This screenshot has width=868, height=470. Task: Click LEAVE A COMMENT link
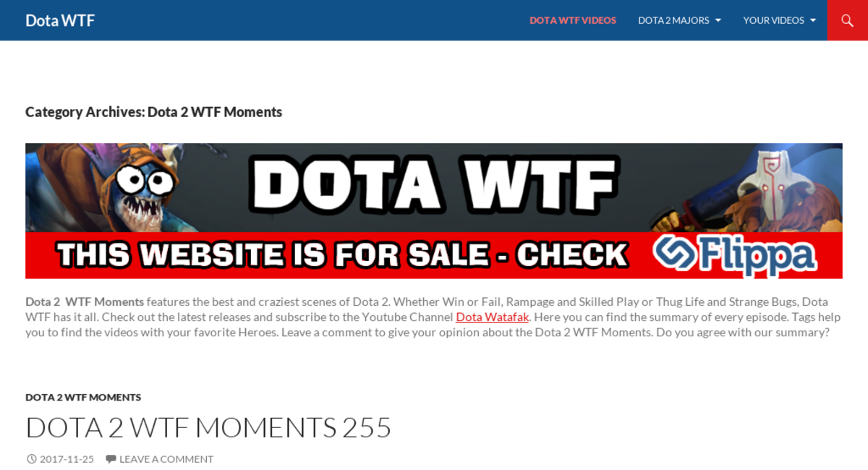coord(166,459)
